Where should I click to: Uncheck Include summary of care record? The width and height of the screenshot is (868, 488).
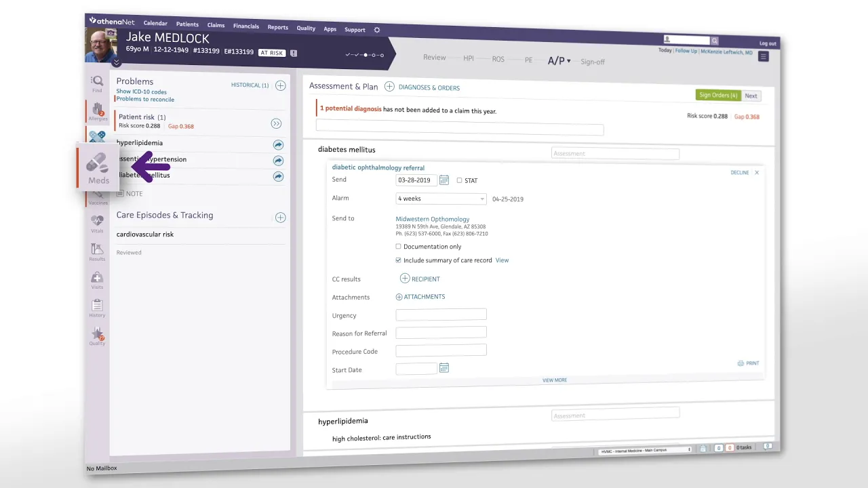(398, 260)
